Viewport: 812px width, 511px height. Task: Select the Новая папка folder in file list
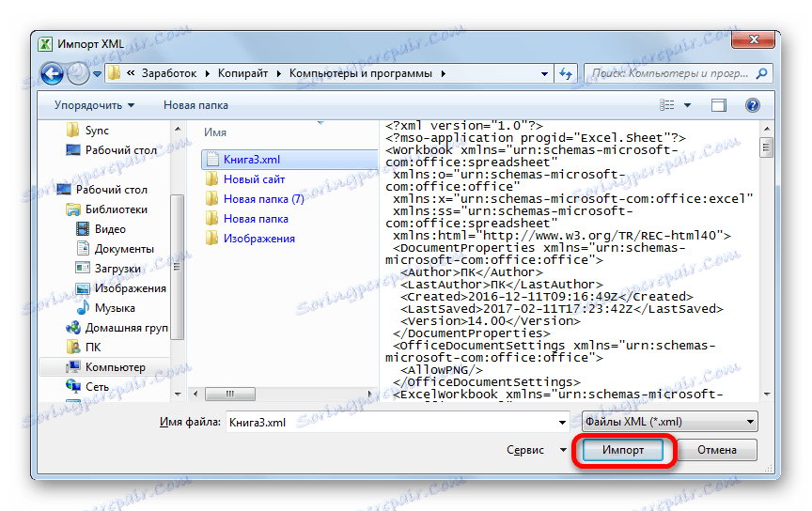click(x=256, y=219)
